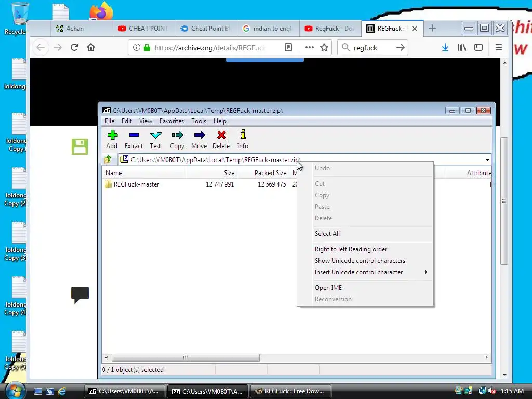Close the REGFuck archive tab

coord(415,29)
